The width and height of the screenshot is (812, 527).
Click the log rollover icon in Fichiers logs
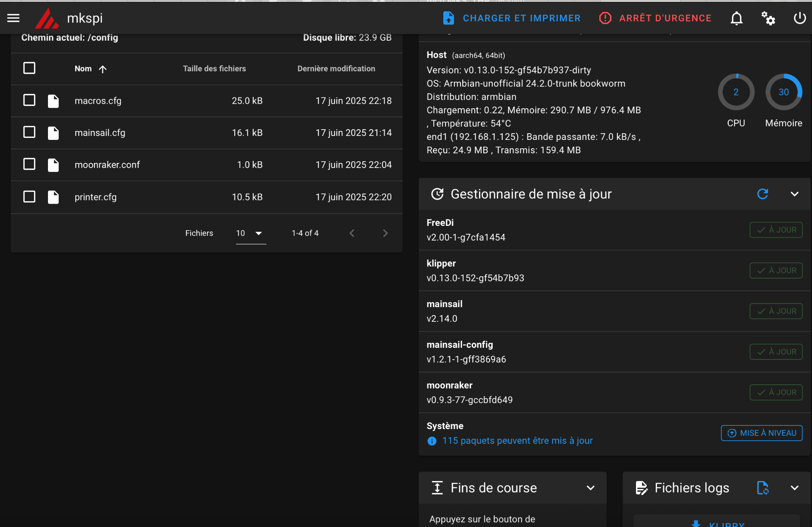tap(762, 488)
